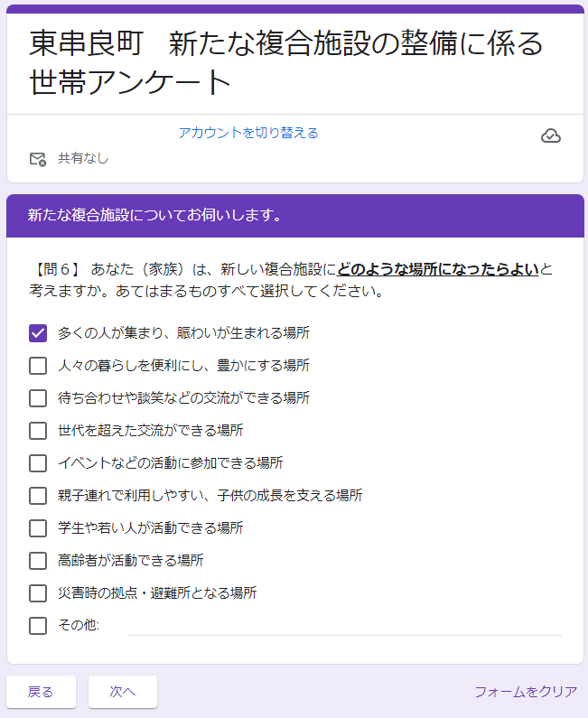Image resolution: width=588 pixels, height=718 pixels.
Task: Check 災害時の拠点・避難所となる場所 option
Action: click(38, 593)
